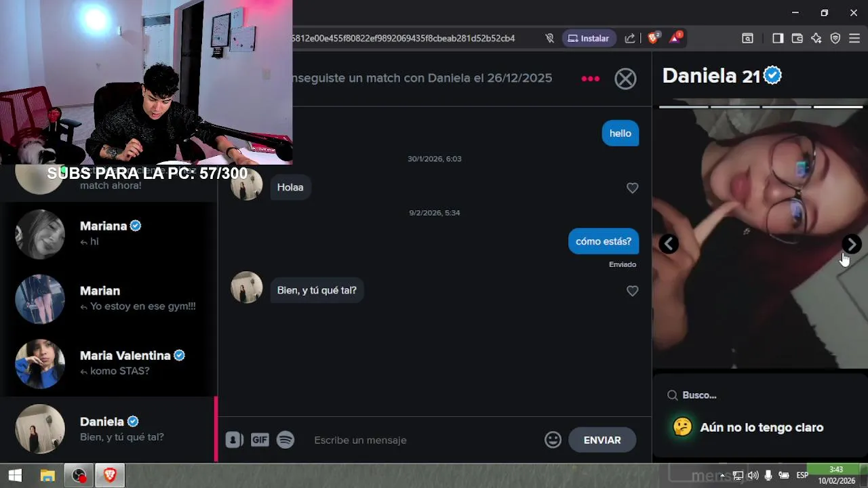Click the 'Busco...' section label
This screenshot has width=868, height=488.
[x=699, y=395]
